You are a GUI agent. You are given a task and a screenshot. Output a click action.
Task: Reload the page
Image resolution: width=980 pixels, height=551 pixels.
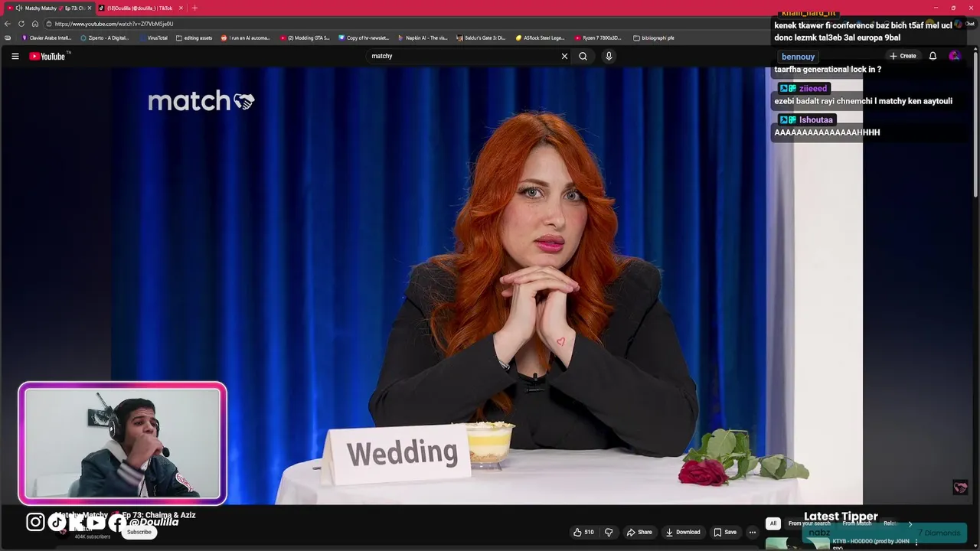pos(21,24)
